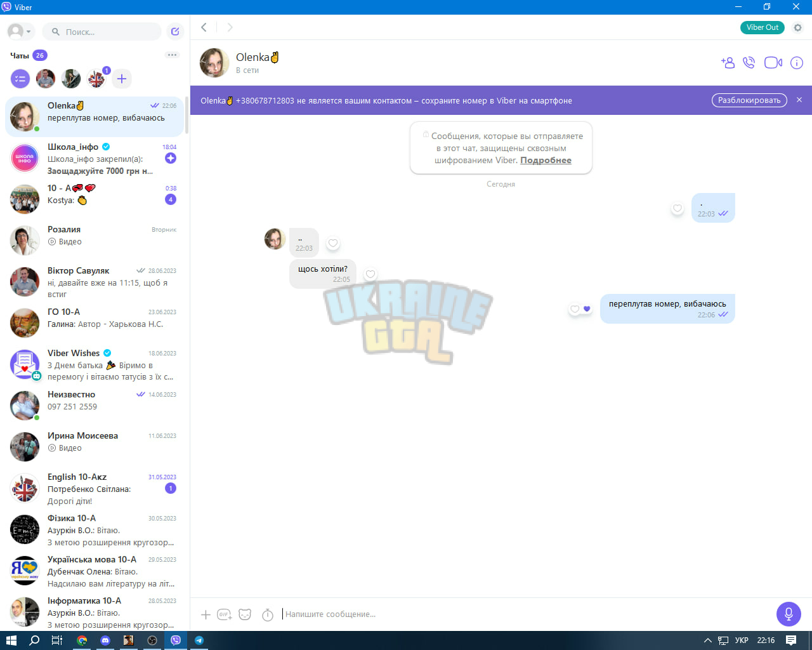
Task: Focus the Поиск search field
Action: point(102,31)
